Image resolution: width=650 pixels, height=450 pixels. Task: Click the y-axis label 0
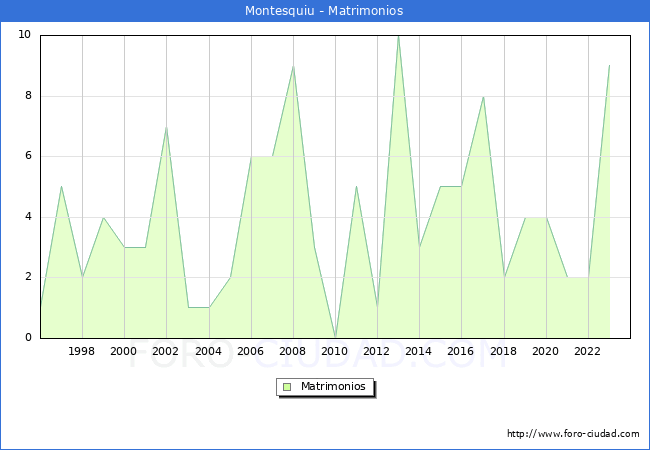[x=28, y=337]
